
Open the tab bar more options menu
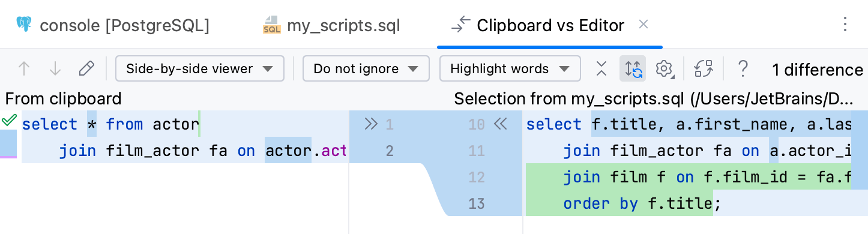(x=845, y=25)
